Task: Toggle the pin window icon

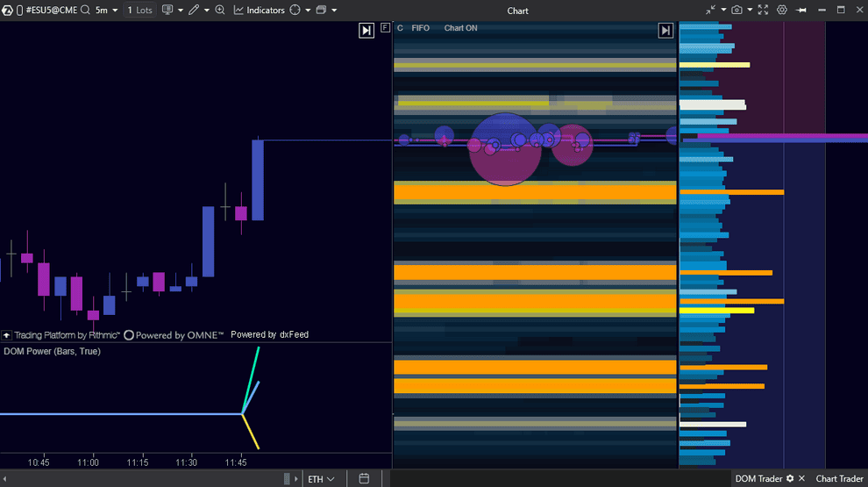Action: [800, 11]
